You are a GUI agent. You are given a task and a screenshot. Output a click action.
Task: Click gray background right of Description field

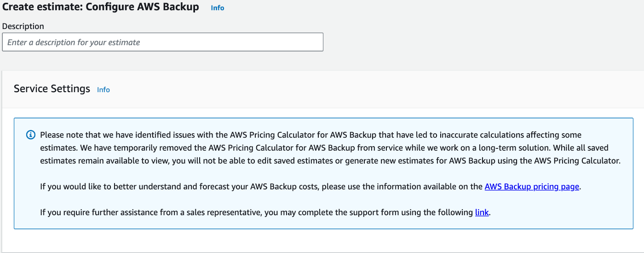click(x=483, y=42)
